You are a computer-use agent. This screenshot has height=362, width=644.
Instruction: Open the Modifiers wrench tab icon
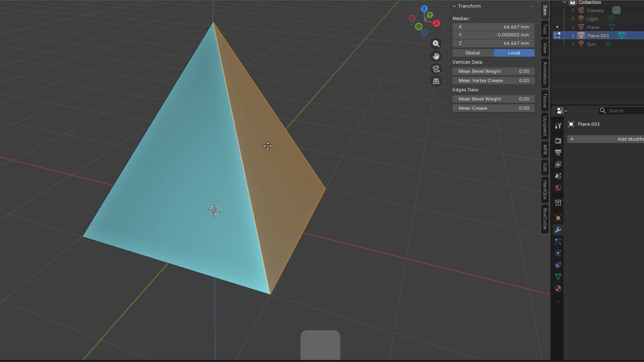pos(558,230)
